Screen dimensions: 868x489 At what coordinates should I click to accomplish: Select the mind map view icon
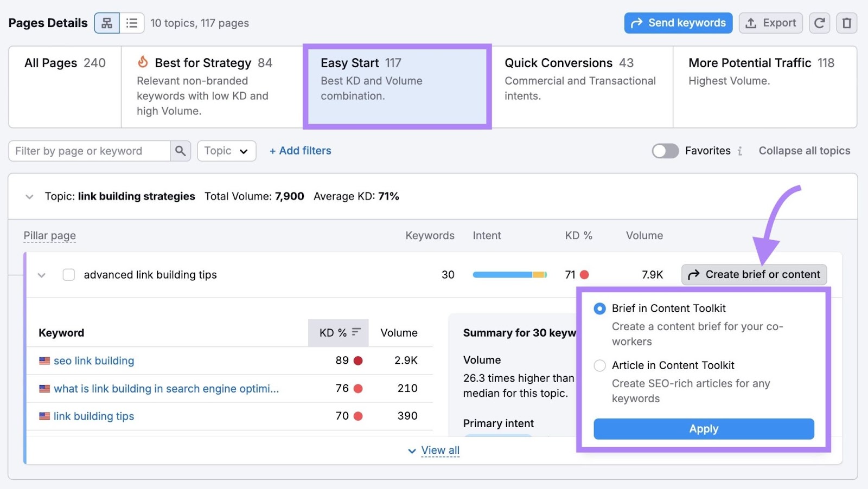(107, 23)
